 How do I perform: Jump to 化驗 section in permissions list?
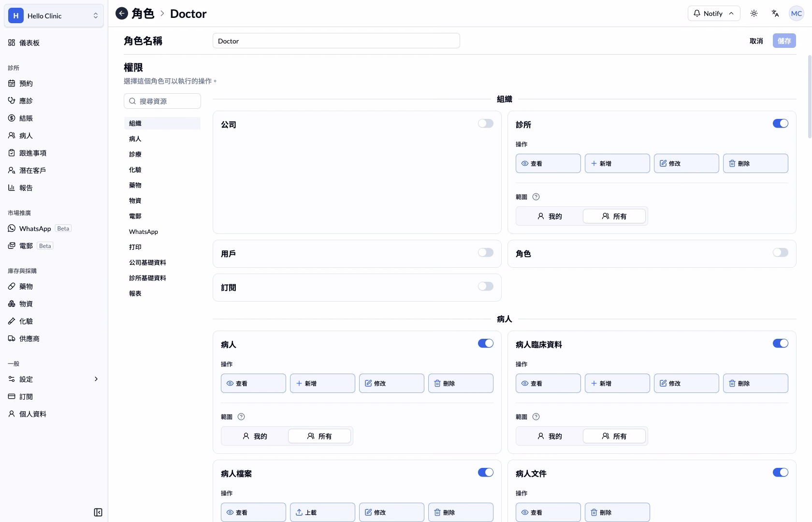[x=162, y=170]
